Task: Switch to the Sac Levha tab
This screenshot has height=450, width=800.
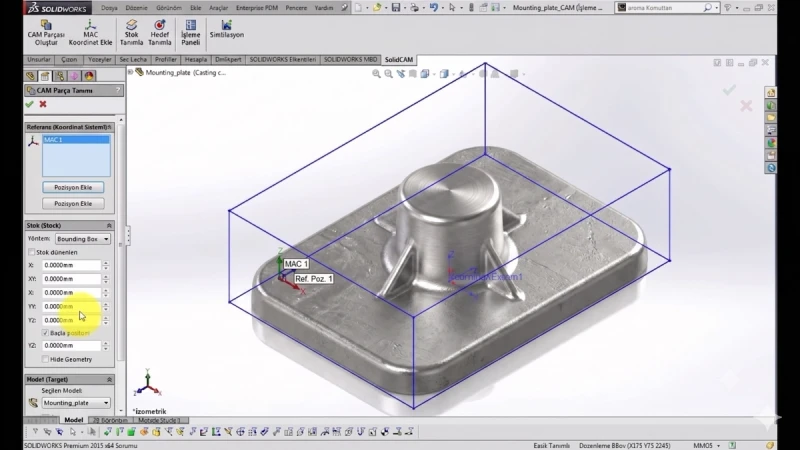Action: point(133,60)
